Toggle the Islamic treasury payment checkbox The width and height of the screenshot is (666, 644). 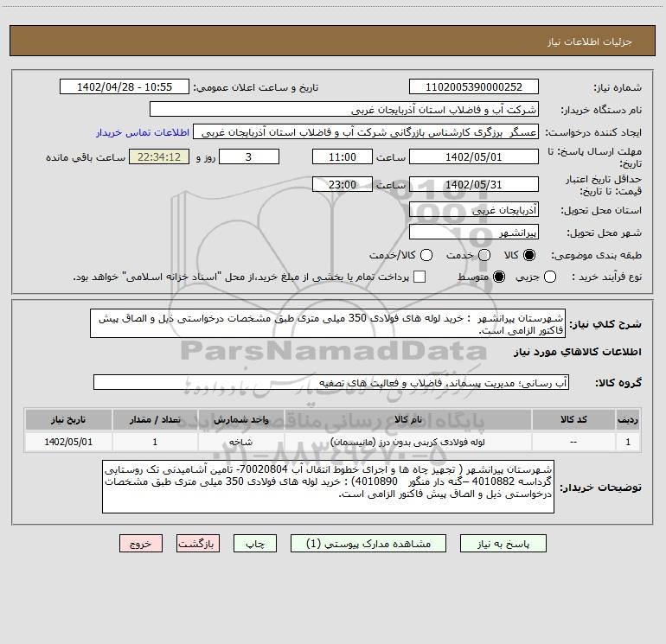419,277
